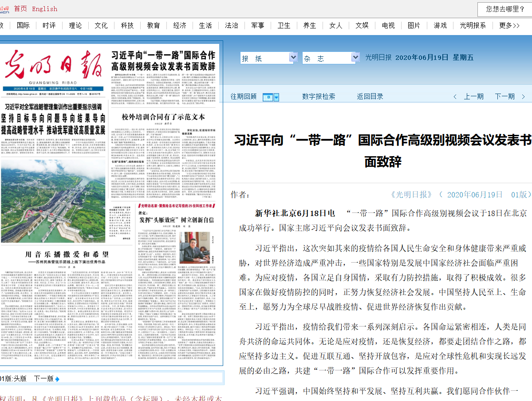The image size is (532, 401).
Task: Open the 法治 law section
Action: (232, 25)
